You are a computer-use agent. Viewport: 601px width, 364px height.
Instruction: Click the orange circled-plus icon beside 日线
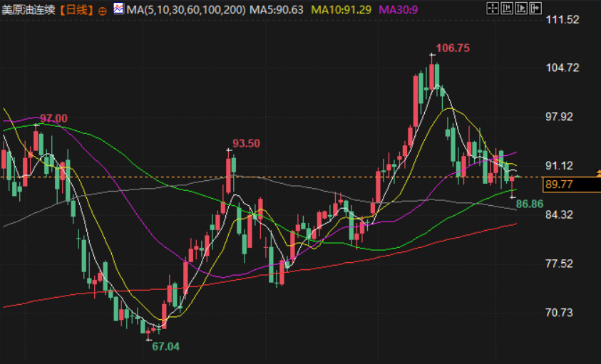(x=103, y=11)
